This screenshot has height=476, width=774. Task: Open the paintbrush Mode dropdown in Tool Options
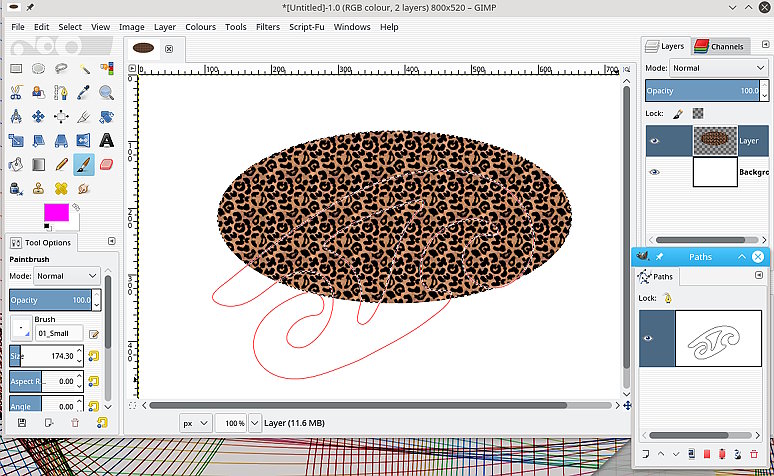[x=67, y=275]
